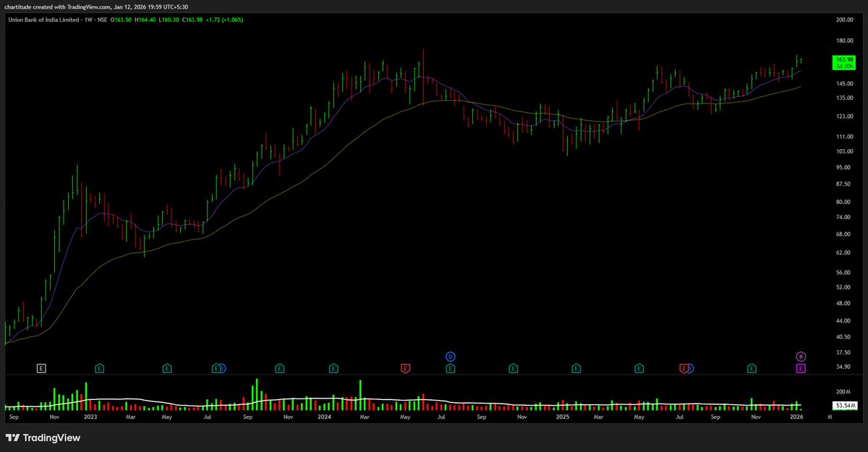Click the 'chartitude created with TradingView.com' caption
The width and height of the screenshot is (868, 452).
[x=57, y=7]
